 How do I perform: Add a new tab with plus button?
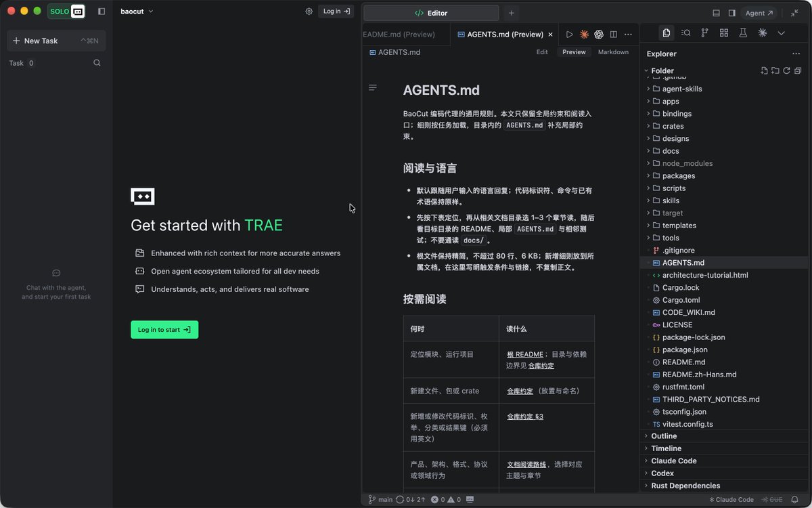click(511, 13)
